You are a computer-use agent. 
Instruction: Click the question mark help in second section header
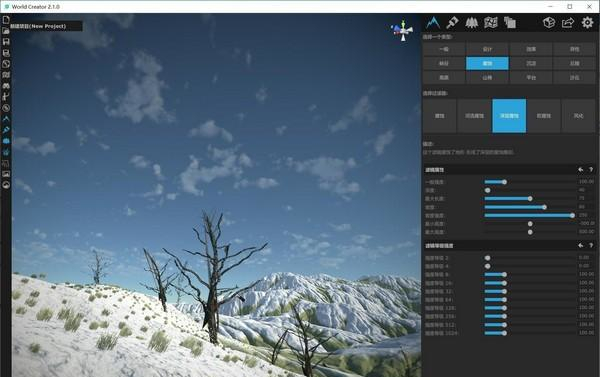click(591, 245)
